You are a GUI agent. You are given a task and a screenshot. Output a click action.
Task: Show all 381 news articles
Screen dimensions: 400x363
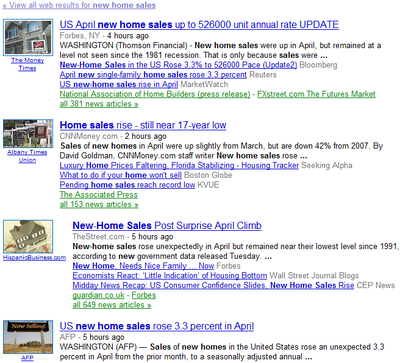pyautogui.click(x=99, y=104)
